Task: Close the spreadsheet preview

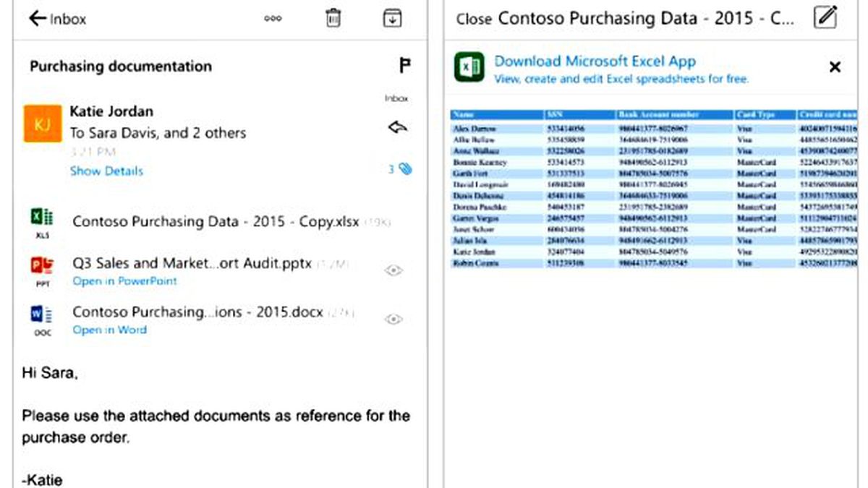Action: 474,20
